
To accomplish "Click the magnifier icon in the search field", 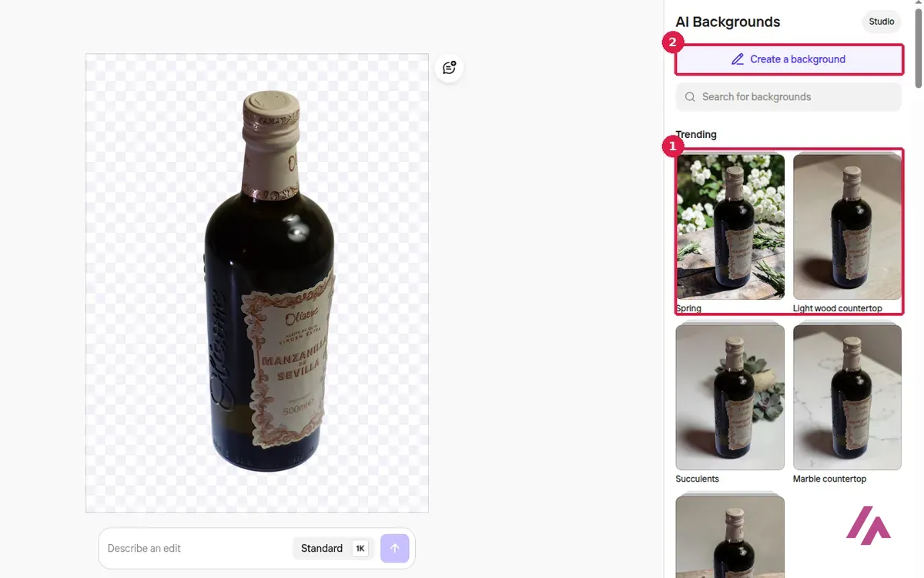I will [690, 97].
